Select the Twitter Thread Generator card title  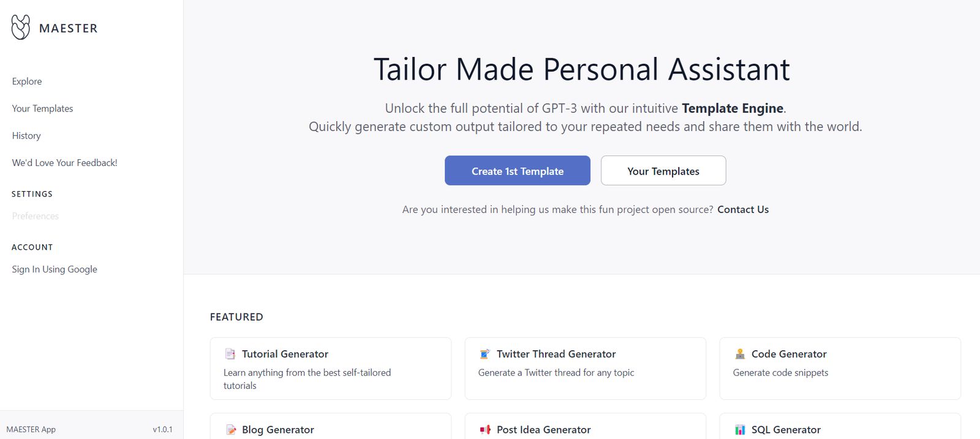556,354
